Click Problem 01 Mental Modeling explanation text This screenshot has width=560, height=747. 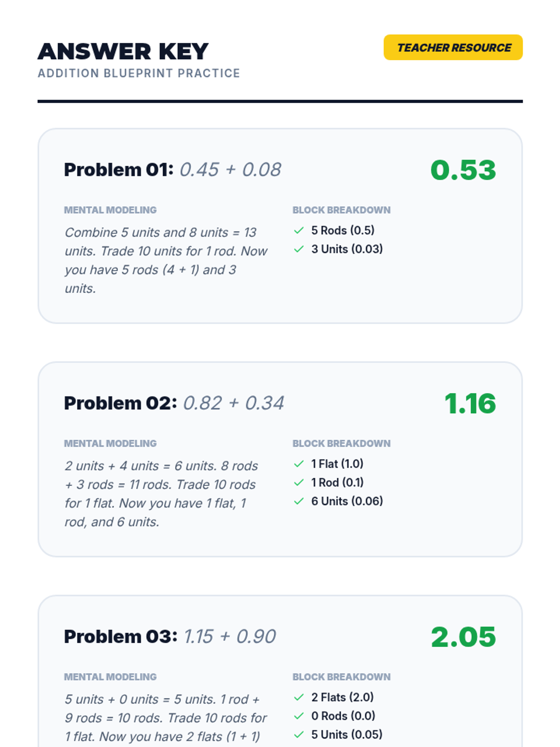(166, 260)
